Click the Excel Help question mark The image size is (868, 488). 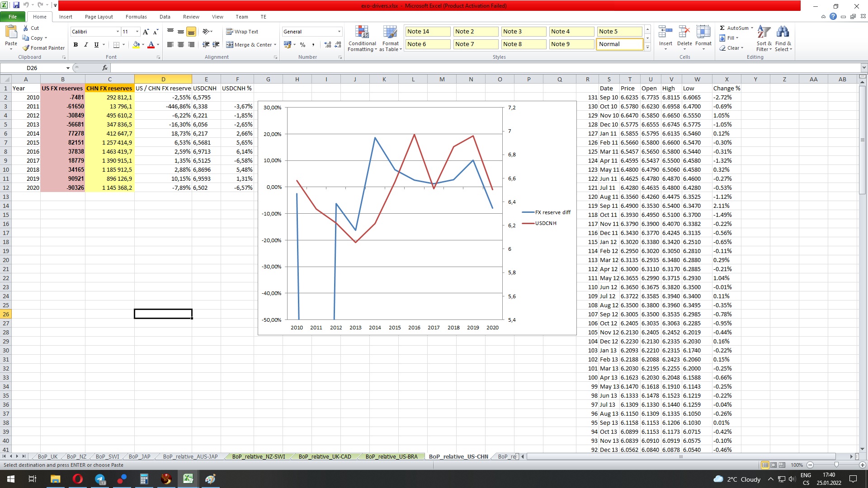tap(833, 17)
